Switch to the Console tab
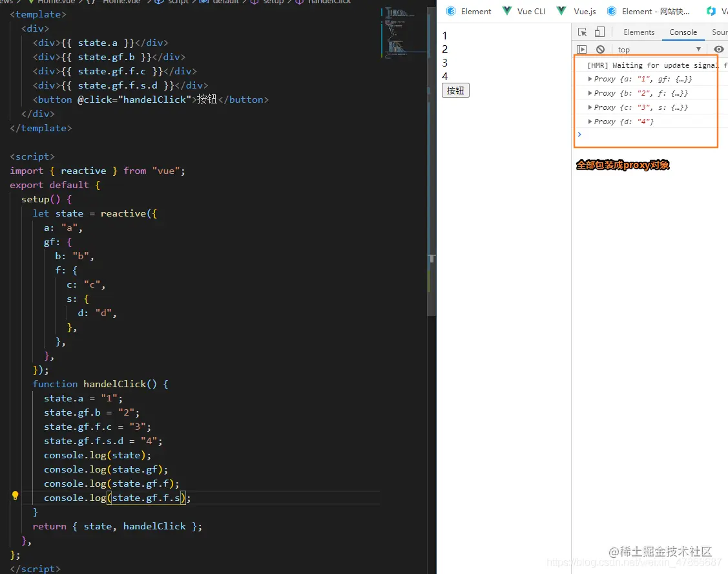728x574 pixels. (x=683, y=32)
